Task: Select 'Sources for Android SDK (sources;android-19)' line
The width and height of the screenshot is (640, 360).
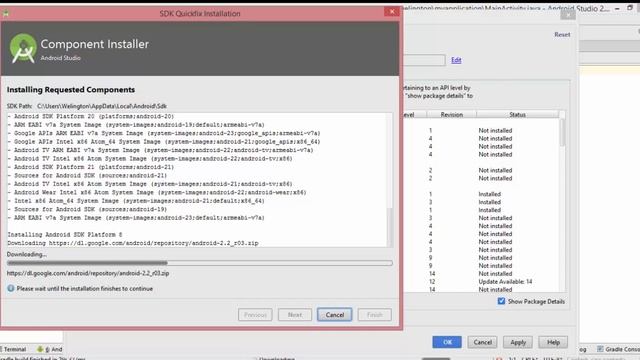Action: (87, 209)
